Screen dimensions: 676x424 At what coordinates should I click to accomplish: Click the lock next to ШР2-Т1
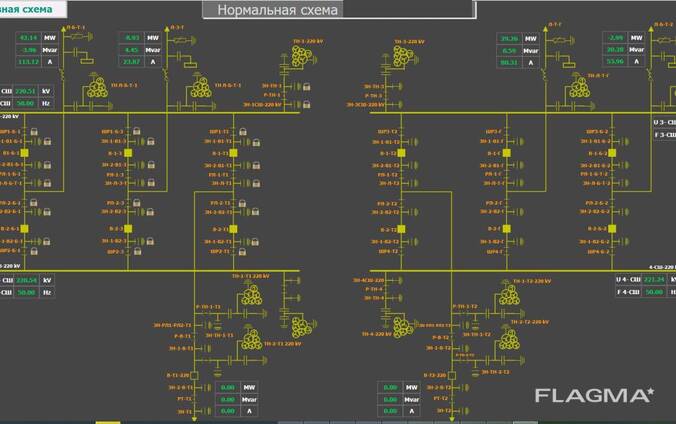pyautogui.click(x=242, y=251)
